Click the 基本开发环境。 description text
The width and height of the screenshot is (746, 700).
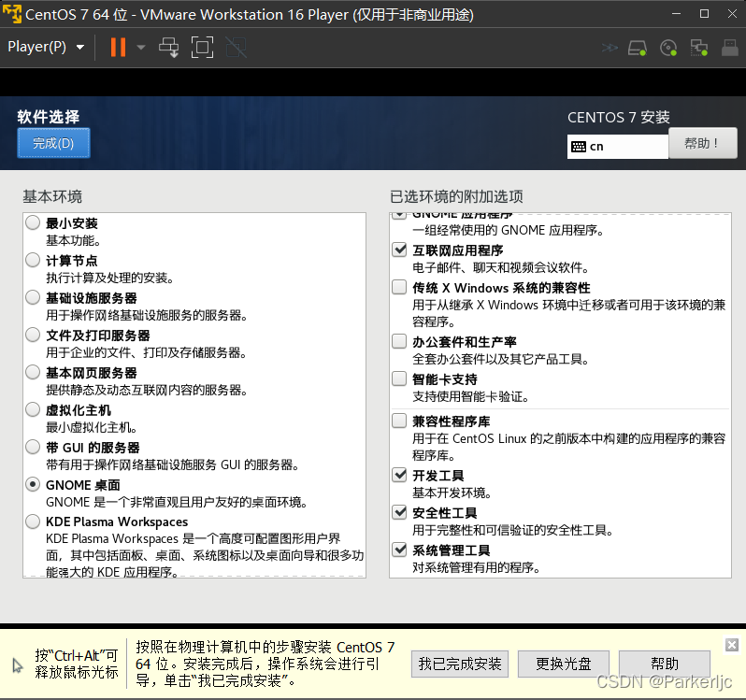(452, 493)
